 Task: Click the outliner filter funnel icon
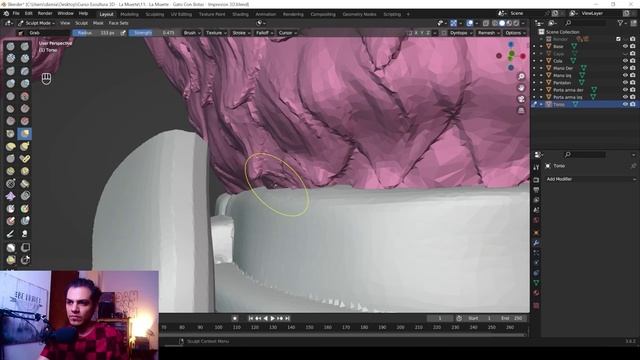(621, 23)
